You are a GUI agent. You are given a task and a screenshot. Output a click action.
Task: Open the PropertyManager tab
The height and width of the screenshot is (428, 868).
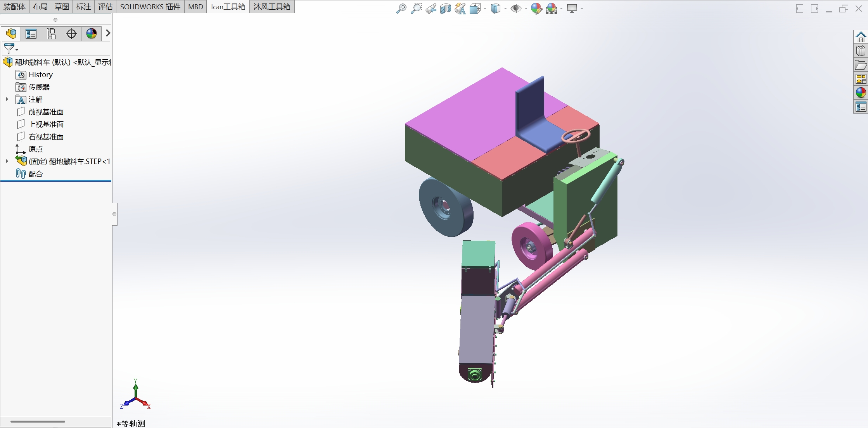click(31, 34)
